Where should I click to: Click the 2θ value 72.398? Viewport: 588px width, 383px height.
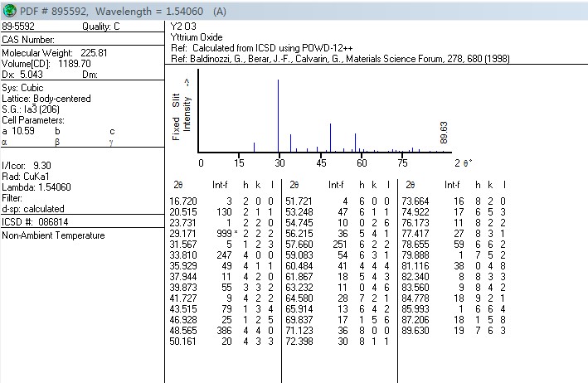click(x=299, y=342)
